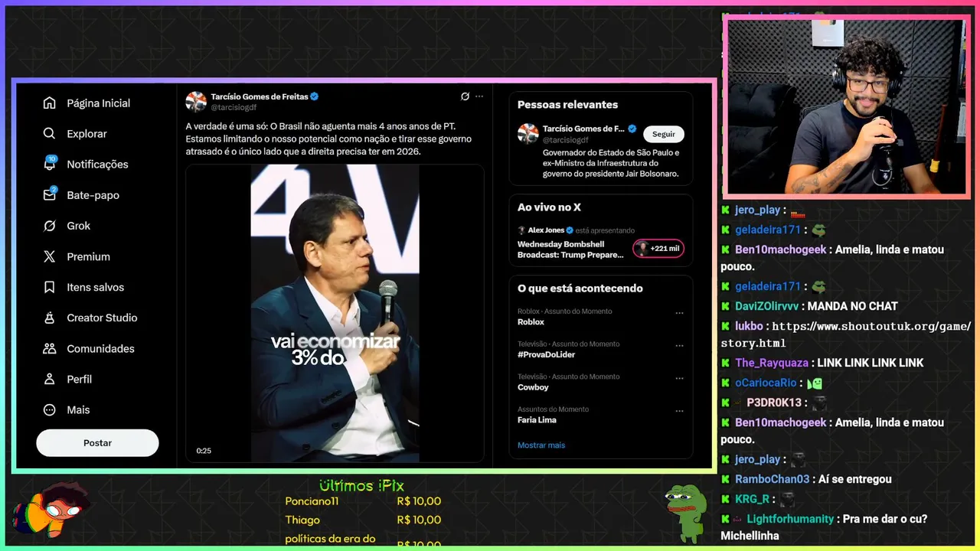
Task: Click the Explorar magnifier icon
Action: (50, 133)
